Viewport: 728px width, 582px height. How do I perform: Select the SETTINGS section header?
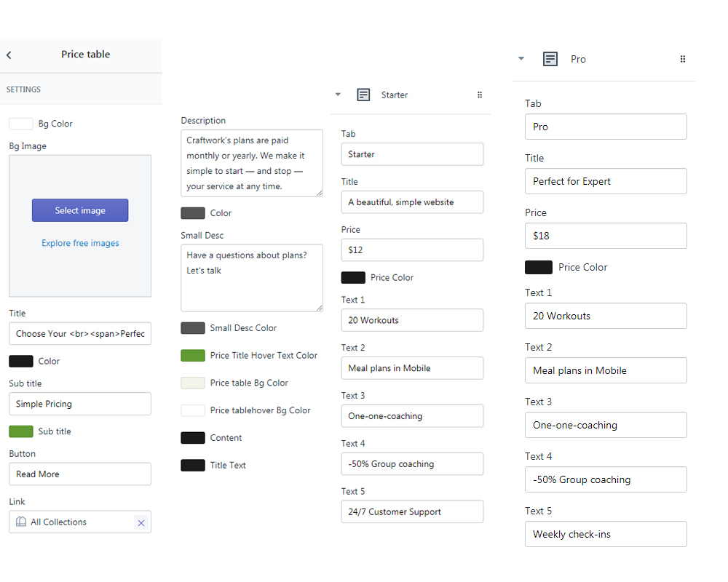[x=23, y=89]
